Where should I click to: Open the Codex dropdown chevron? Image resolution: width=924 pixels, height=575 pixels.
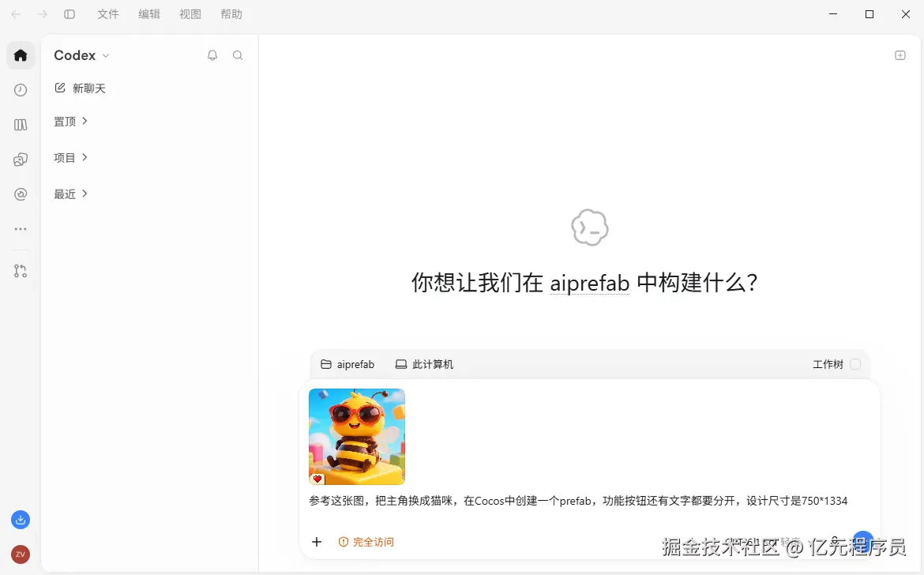(106, 55)
